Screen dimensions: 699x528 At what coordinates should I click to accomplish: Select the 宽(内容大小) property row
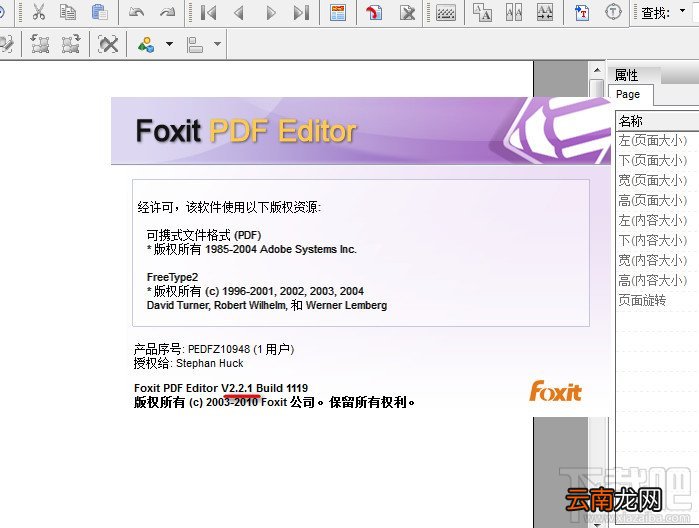[657, 260]
